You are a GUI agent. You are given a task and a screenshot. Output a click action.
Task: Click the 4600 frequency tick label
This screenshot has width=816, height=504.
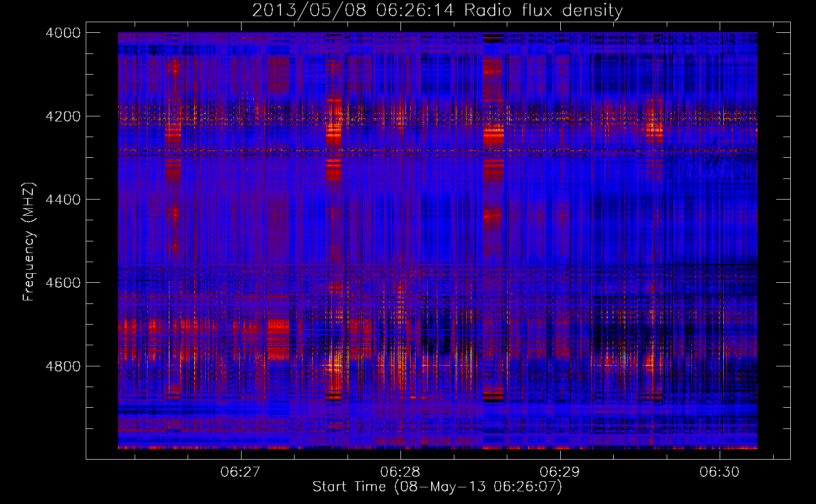coord(63,283)
